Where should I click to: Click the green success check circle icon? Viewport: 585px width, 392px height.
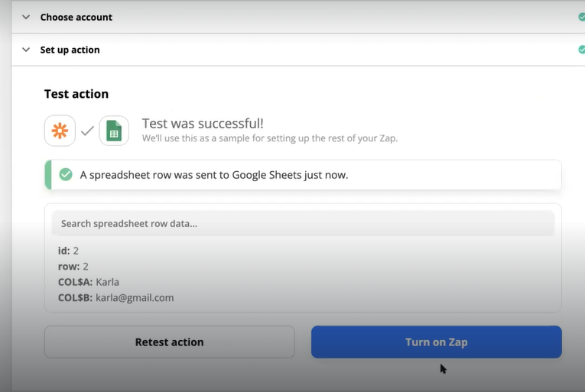66,174
